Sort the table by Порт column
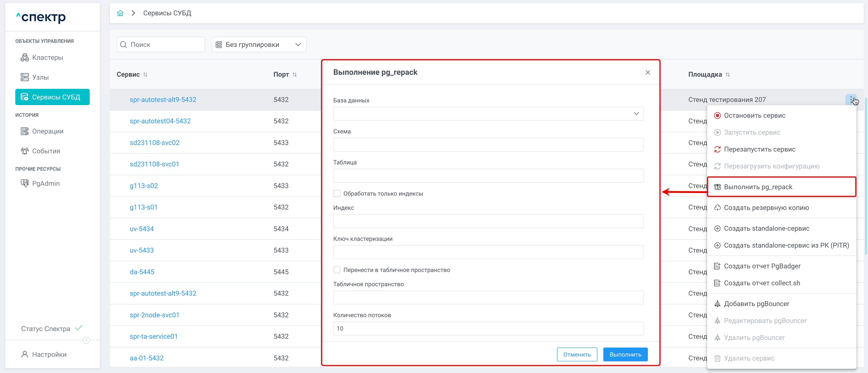The image size is (868, 373). click(x=295, y=75)
